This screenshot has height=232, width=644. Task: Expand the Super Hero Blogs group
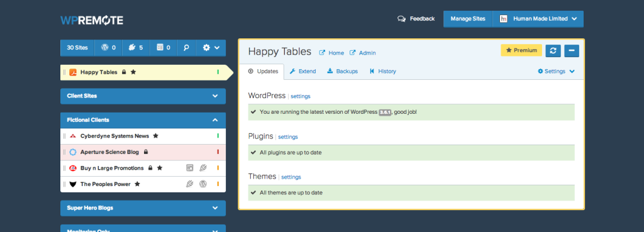coord(143,208)
